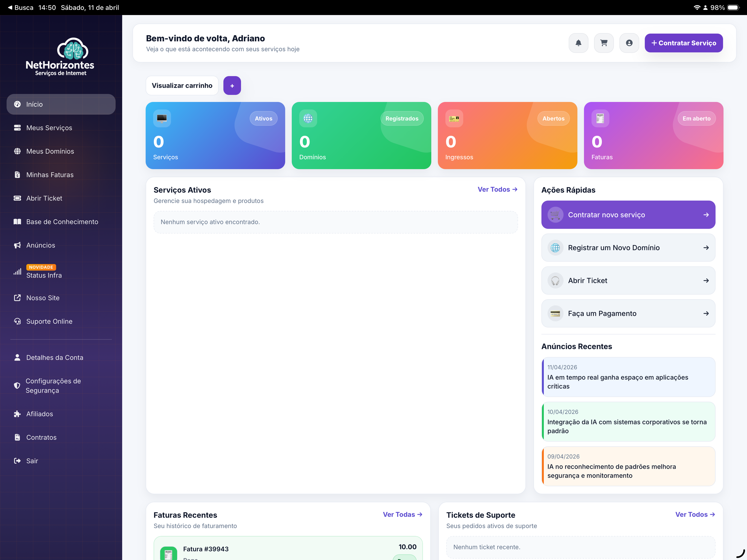Open Minhas Faturas in the sidebar
The height and width of the screenshot is (560, 747).
[61, 175]
